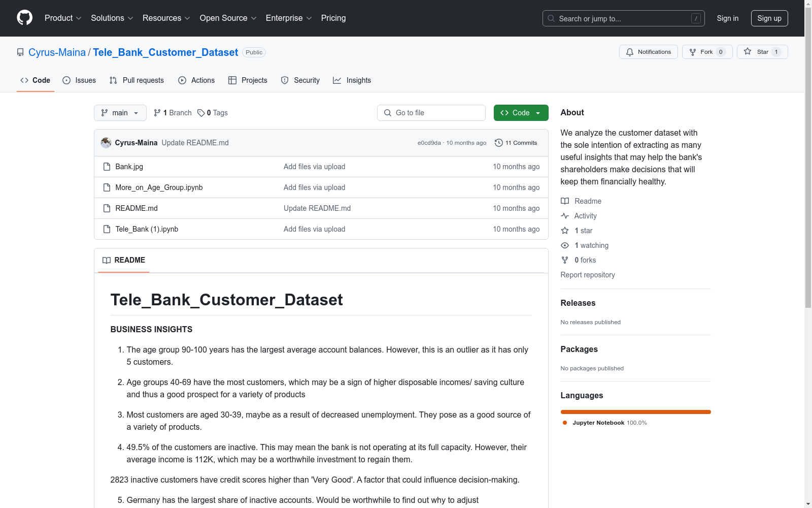Screen dimensions: 812x508
Task: Open the Pull requests tab
Action: (137, 80)
